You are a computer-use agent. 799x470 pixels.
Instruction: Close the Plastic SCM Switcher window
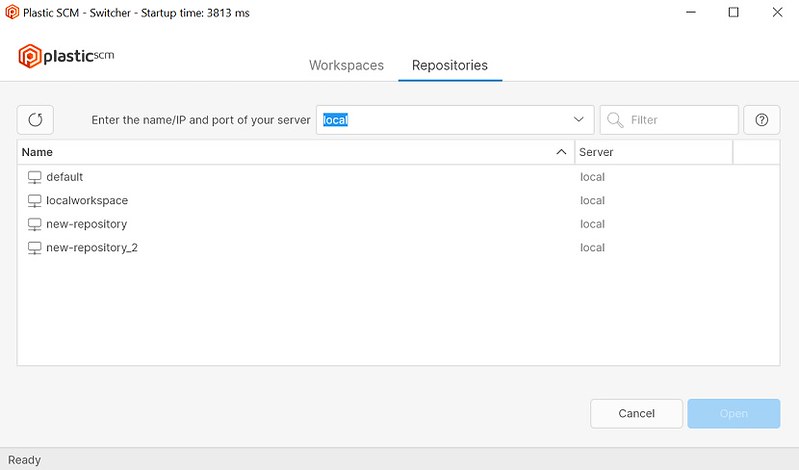pos(777,12)
